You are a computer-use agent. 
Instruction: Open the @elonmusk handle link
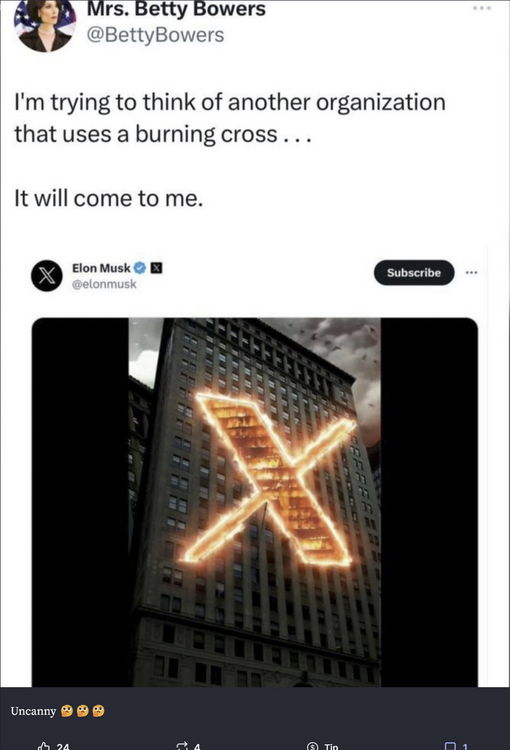[x=104, y=284]
